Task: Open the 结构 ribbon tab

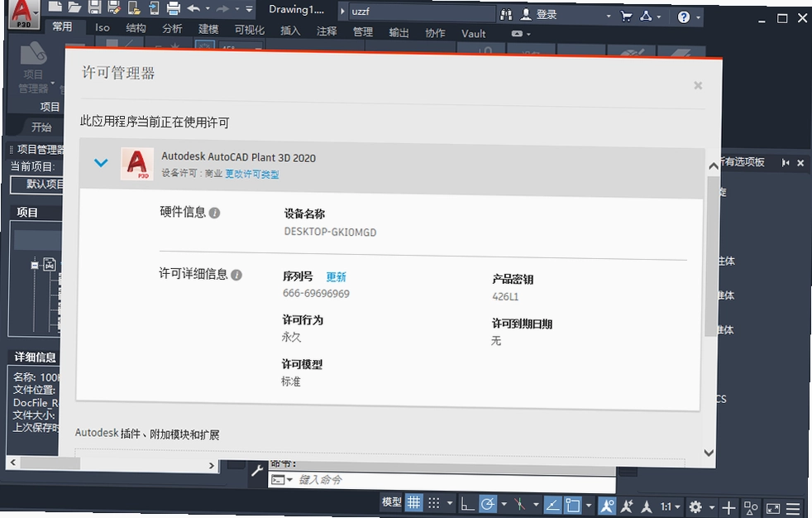Action: click(136, 28)
